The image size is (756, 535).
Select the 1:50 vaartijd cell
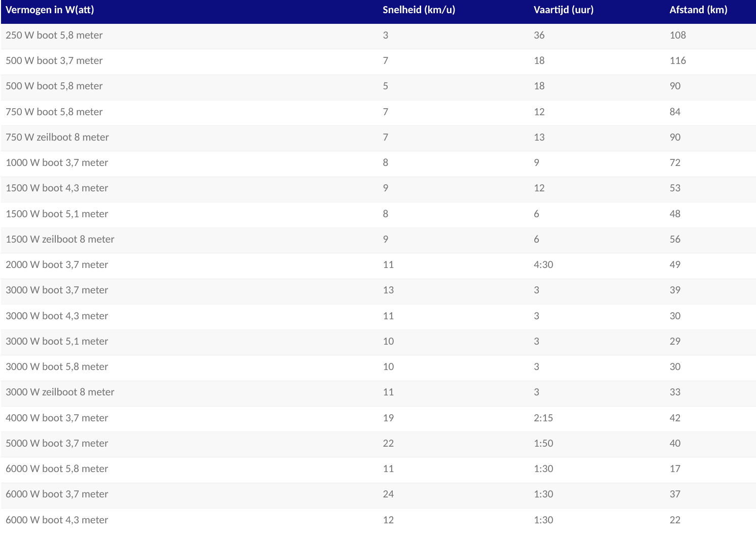tap(543, 444)
